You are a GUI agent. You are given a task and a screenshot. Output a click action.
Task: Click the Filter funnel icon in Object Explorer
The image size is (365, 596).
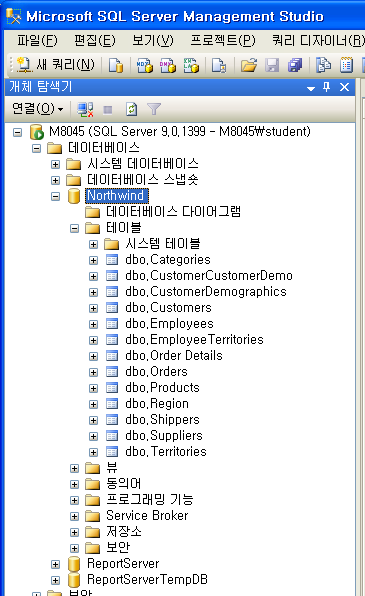154,109
